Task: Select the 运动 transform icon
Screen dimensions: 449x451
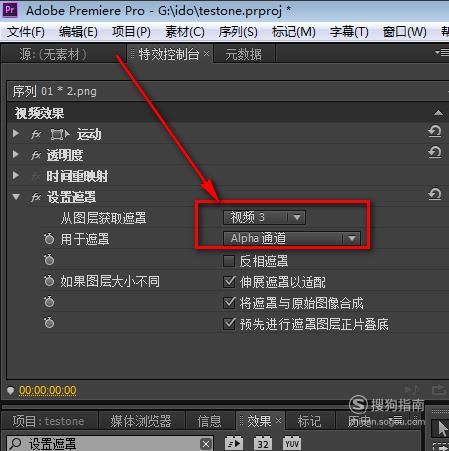Action: [60, 134]
